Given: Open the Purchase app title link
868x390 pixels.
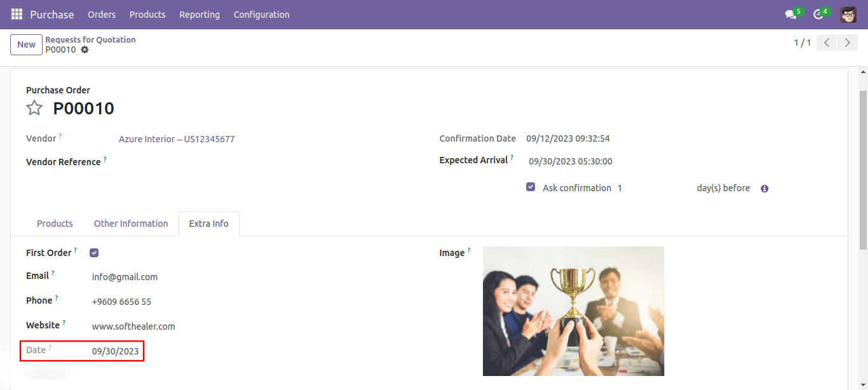Looking at the screenshot, I should (x=52, y=14).
